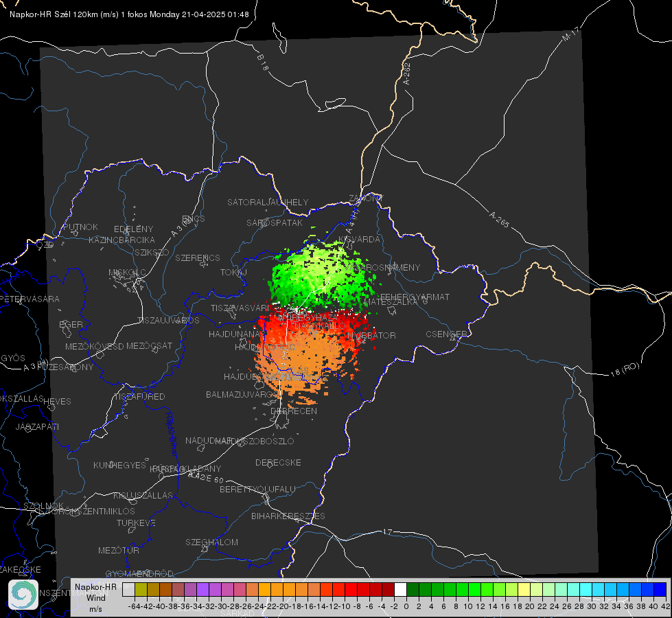Choose the orange swatch between -24 and -22
The image size is (672, 618).
[264, 589]
